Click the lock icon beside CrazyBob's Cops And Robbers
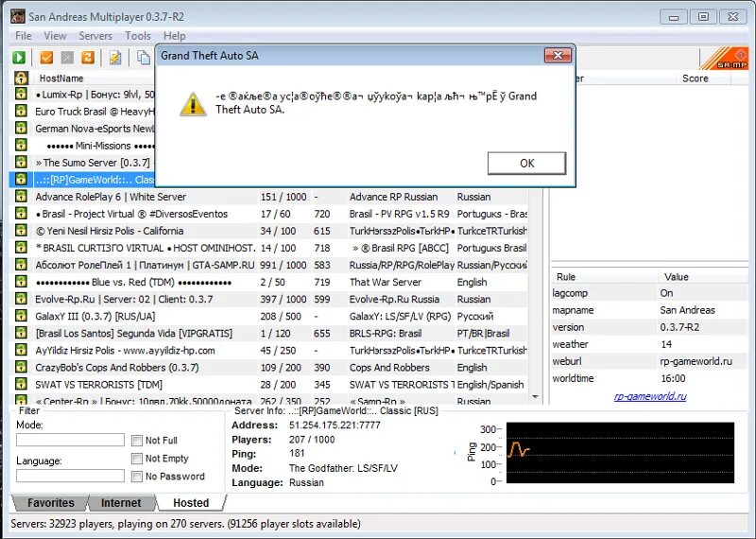The image size is (756, 539). pos(21,367)
